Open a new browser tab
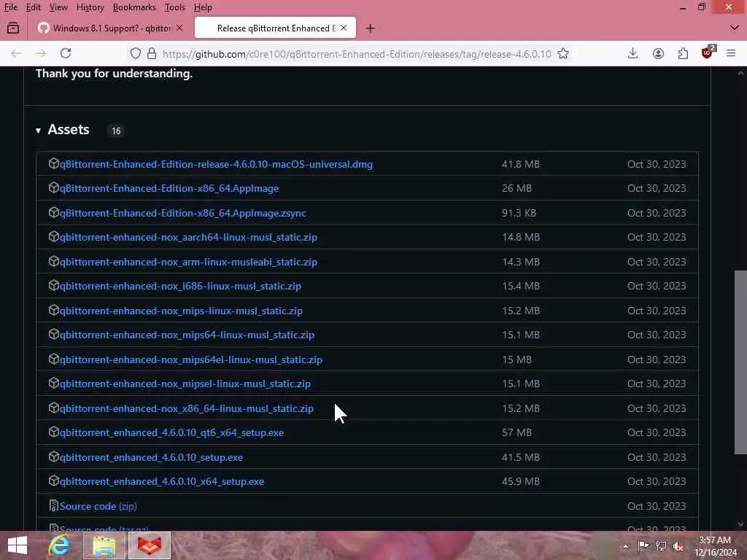This screenshot has width=747, height=560. click(x=370, y=28)
